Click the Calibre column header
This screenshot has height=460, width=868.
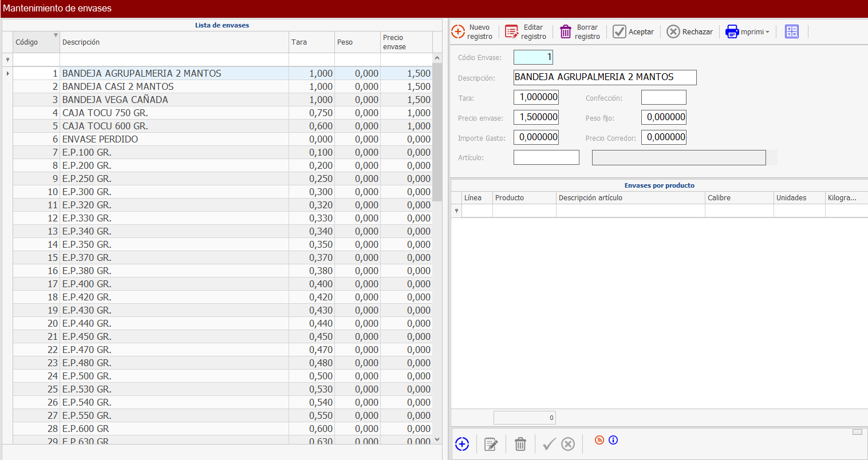click(x=740, y=197)
